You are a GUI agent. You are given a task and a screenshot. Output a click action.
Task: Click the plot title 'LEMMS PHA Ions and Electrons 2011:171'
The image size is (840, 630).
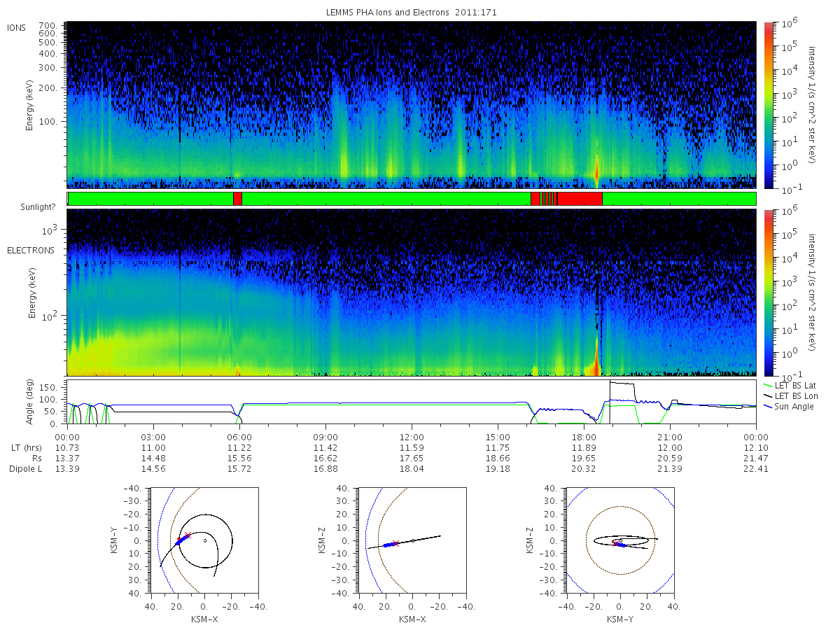(412, 13)
